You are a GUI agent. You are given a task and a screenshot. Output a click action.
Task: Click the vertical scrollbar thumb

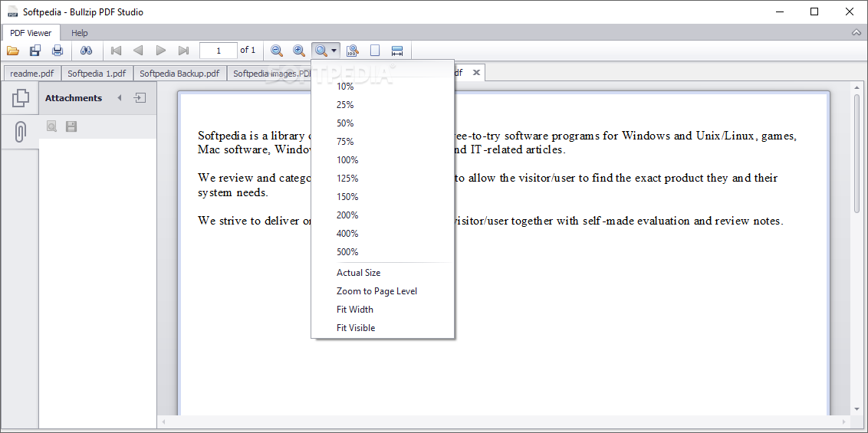point(857,153)
